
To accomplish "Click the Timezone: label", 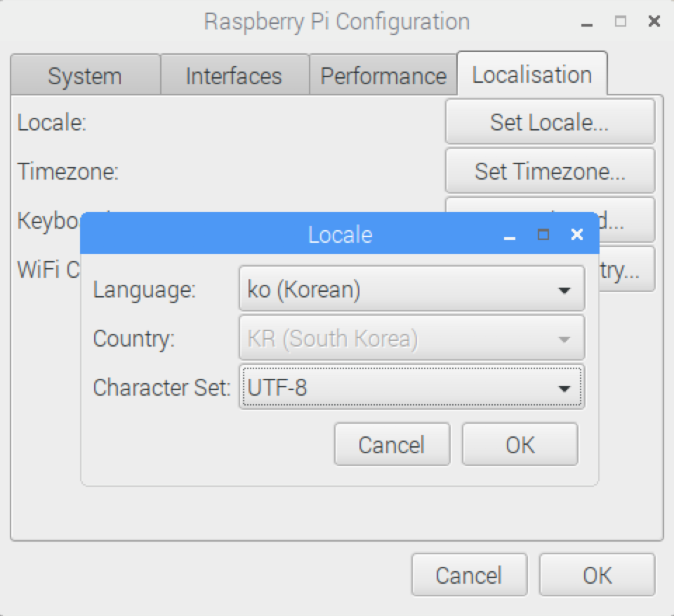I will click(68, 171).
